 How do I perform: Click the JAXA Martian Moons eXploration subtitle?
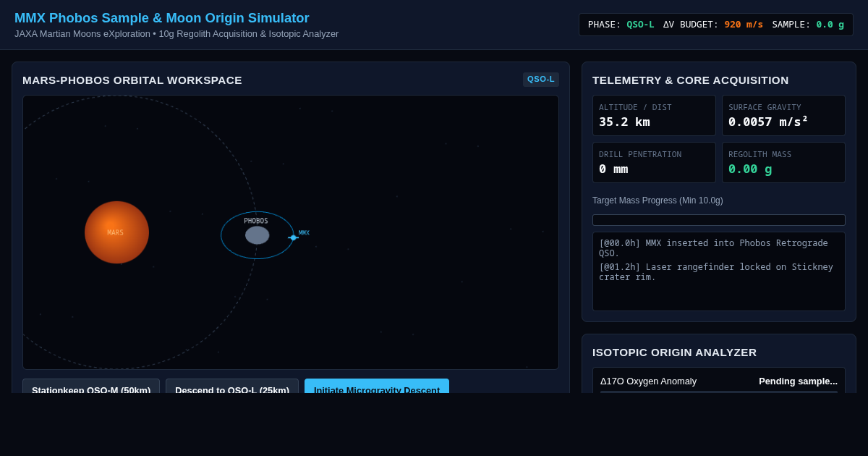(176, 34)
